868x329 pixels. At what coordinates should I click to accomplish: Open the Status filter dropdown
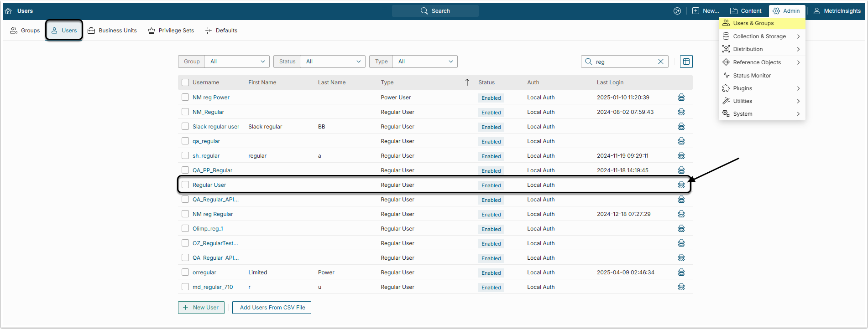(x=332, y=62)
